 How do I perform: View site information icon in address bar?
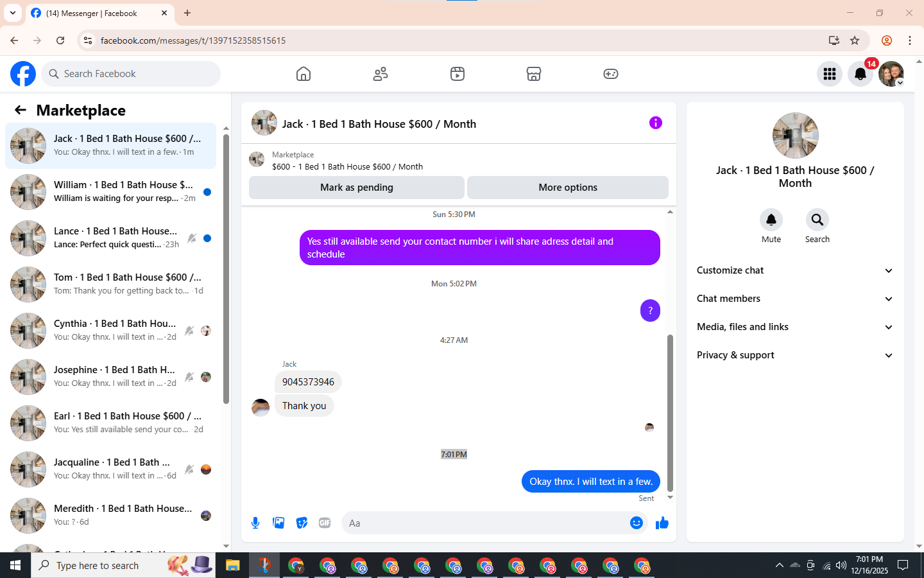(x=88, y=40)
